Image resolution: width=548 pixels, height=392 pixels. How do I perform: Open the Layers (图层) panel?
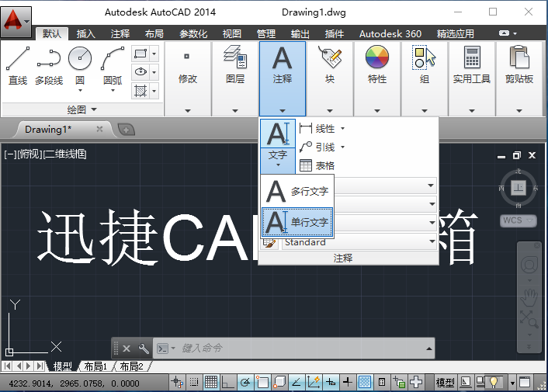[235, 79]
